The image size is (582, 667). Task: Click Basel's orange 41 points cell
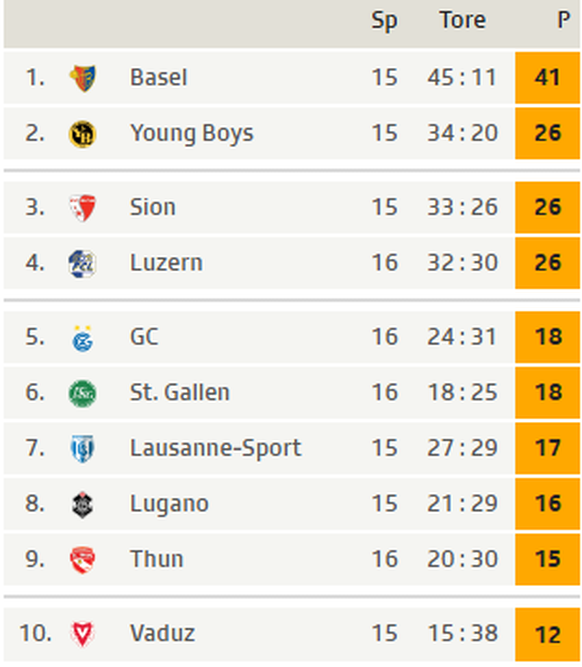547,78
